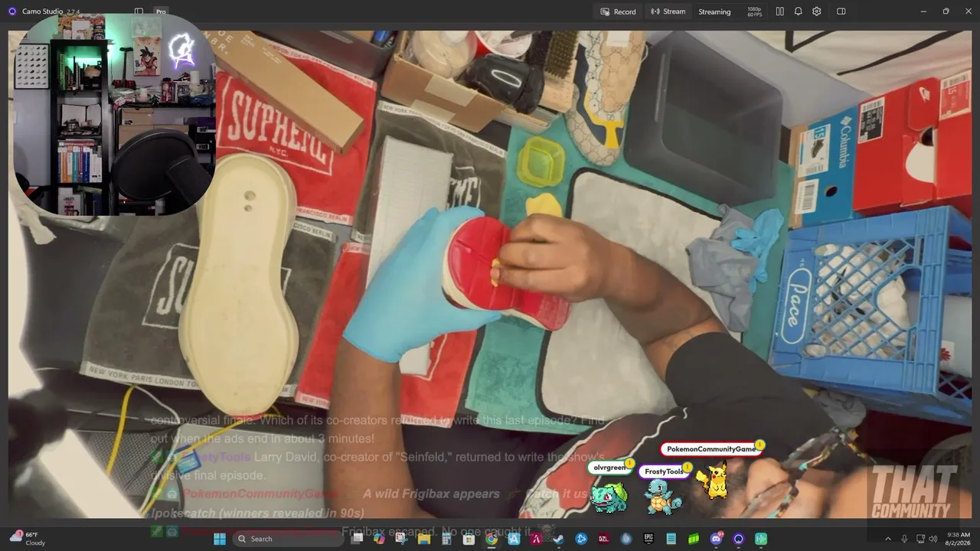Open the Windows Start menu
980x551 pixels.
tap(220, 539)
